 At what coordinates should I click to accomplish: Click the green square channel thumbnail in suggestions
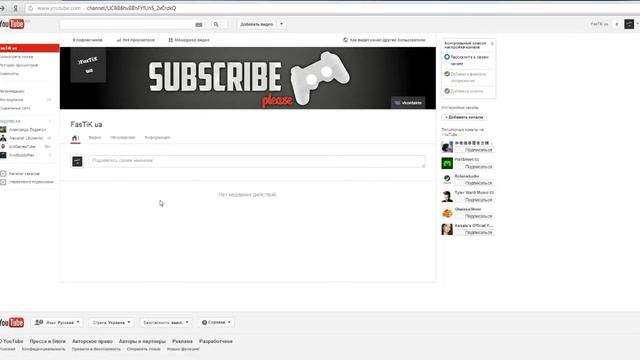447,163
